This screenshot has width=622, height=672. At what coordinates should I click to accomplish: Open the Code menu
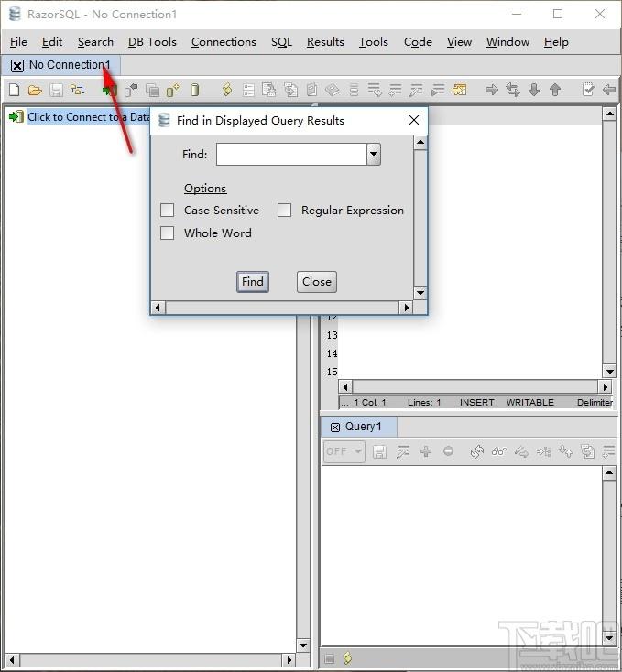tap(418, 42)
